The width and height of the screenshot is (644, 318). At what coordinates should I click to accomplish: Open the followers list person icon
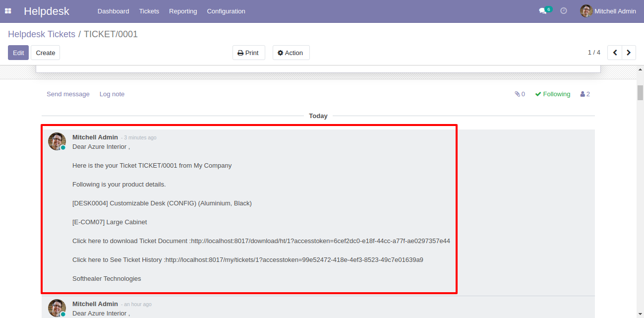583,94
